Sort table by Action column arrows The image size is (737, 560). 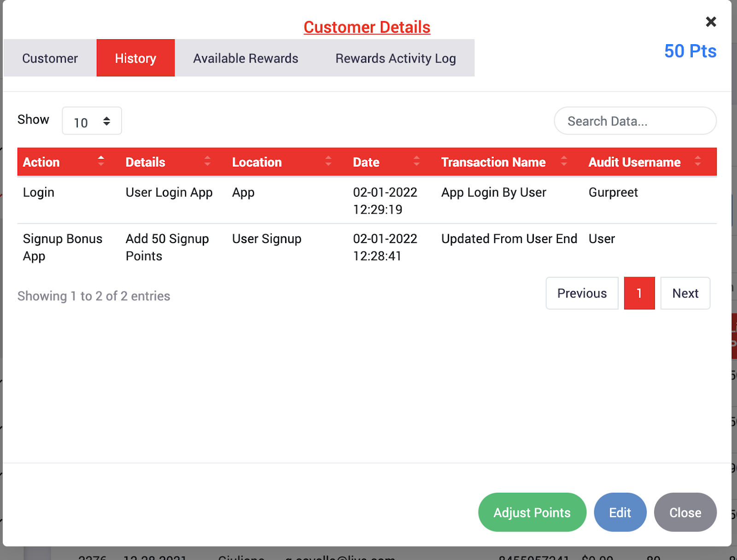101,161
